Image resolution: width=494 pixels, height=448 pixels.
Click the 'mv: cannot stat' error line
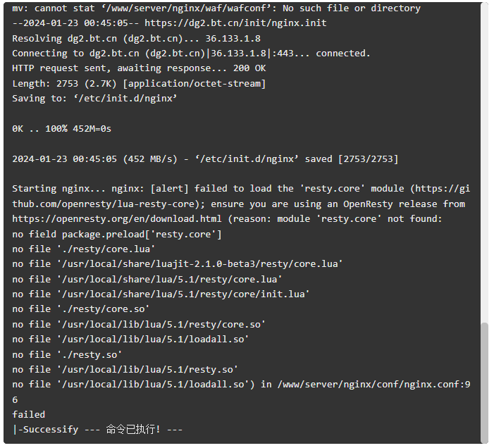(x=216, y=8)
